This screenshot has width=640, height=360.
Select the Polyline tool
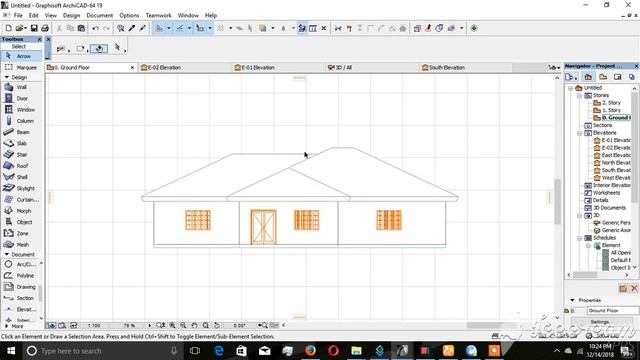pyautogui.click(x=20, y=276)
